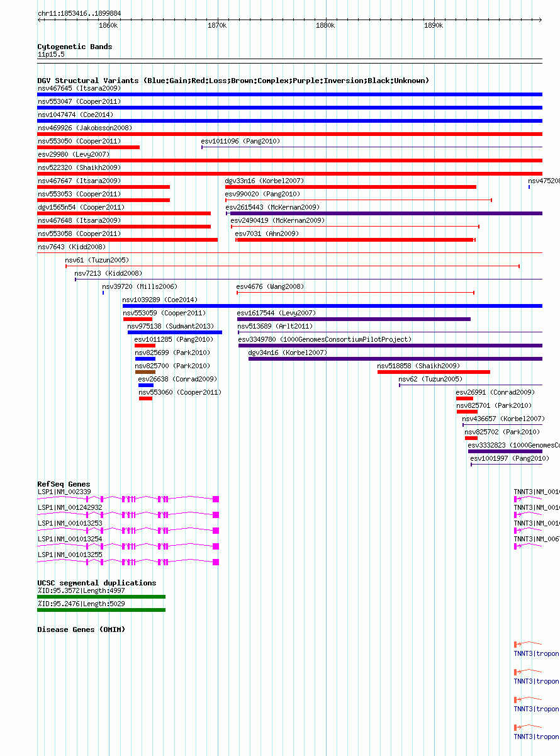This screenshot has width=560, height=756.
Task: Open the RefSeq Genes track title
Action: pyautogui.click(x=64, y=484)
